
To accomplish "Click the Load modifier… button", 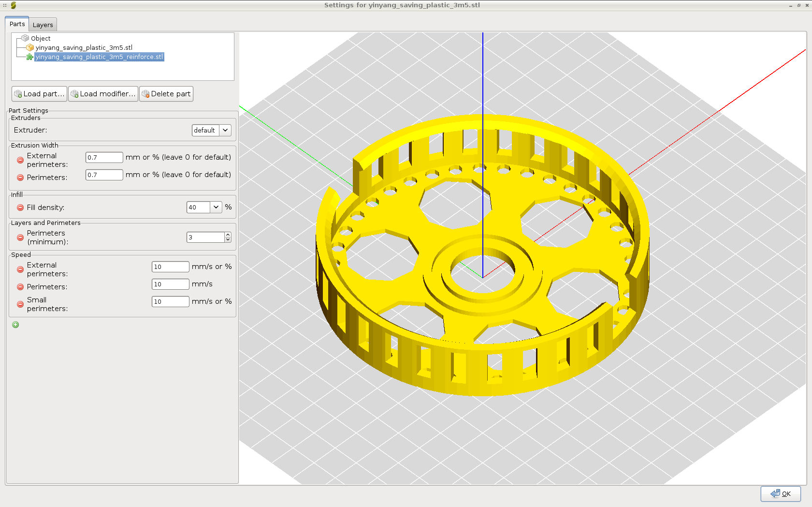I will click(x=103, y=94).
